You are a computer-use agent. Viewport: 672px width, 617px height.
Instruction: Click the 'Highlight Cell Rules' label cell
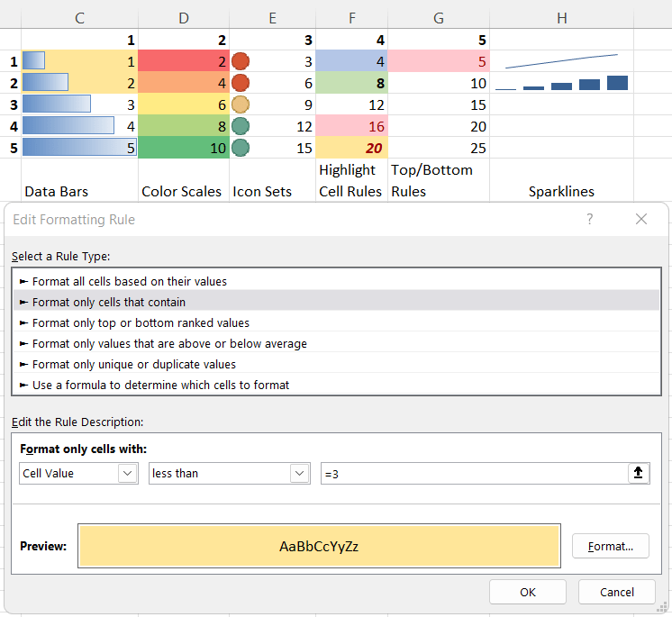click(x=352, y=180)
